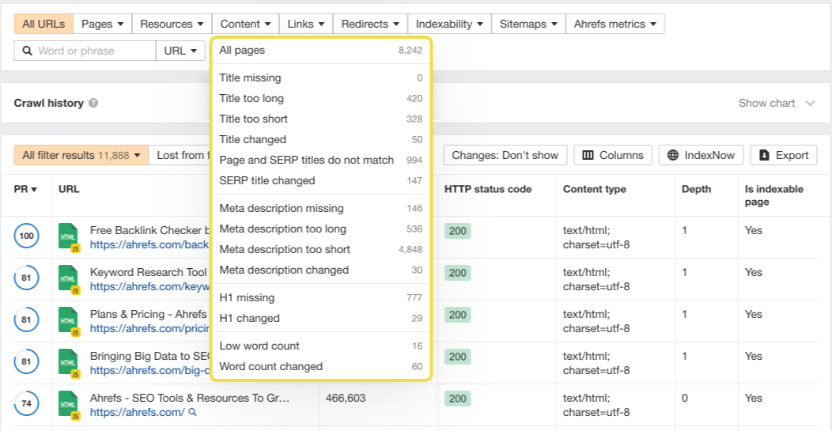832x431 pixels.
Task: Open the https://ahrefs.com/ link
Action: 137,412
